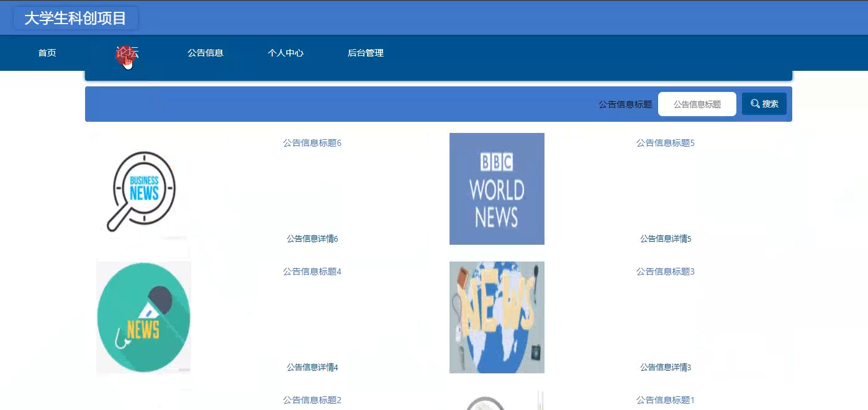Open the 公告信息标题3 link
The width and height of the screenshot is (868, 410).
[x=666, y=271]
